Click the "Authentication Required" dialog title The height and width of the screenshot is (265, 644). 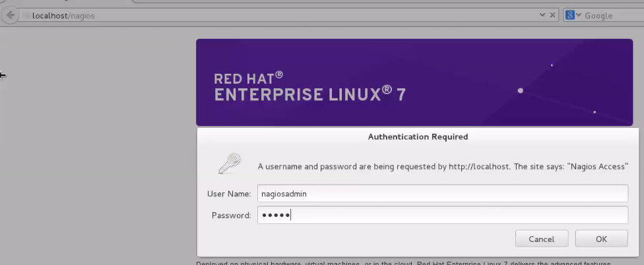(x=418, y=136)
